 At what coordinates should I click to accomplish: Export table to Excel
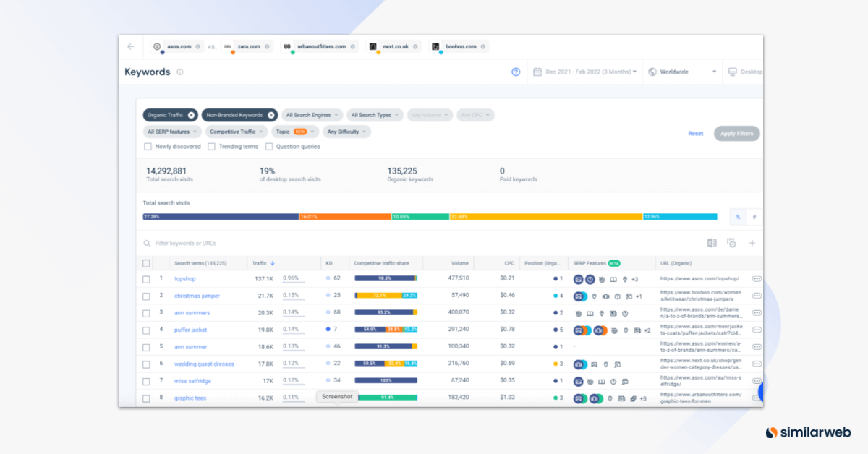coord(712,244)
